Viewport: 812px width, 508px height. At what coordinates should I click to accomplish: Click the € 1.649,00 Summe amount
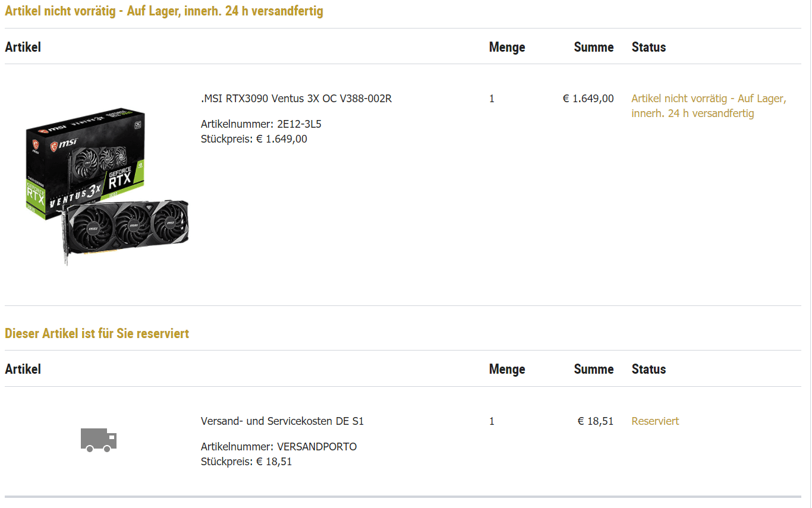(x=588, y=99)
